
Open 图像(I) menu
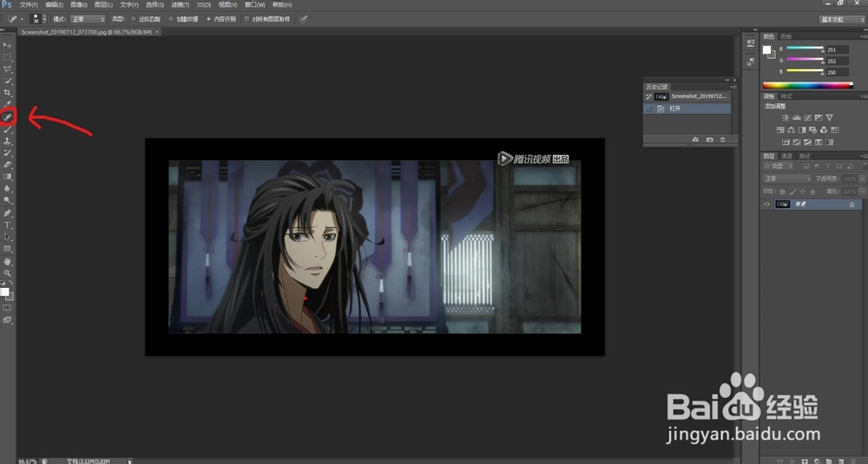[79, 5]
